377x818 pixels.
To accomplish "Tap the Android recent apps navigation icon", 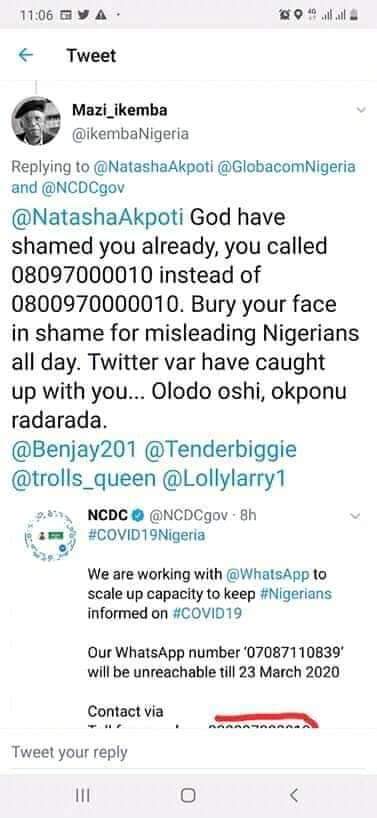I will [x=82, y=795].
